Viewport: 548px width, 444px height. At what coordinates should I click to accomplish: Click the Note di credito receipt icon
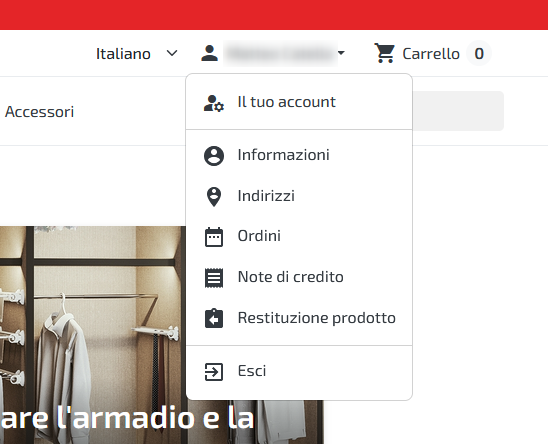(214, 278)
